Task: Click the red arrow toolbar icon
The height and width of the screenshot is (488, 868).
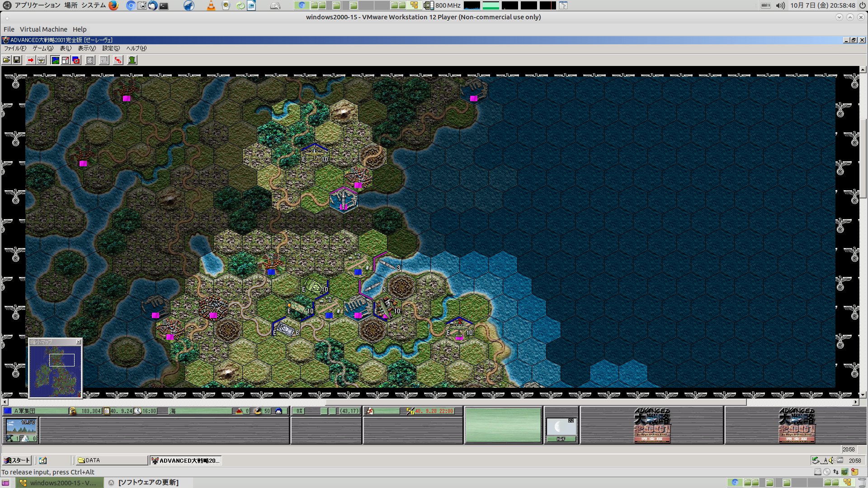Action: (30, 60)
